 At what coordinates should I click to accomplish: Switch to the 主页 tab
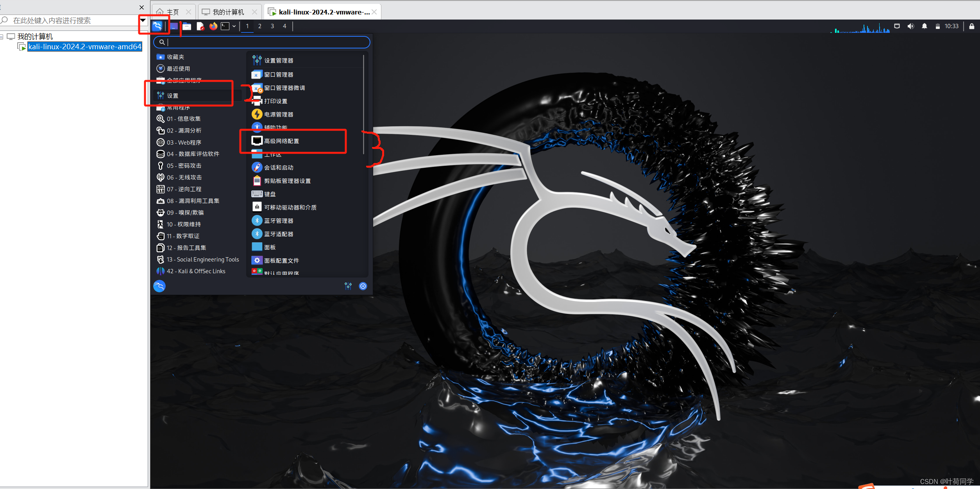(x=173, y=12)
